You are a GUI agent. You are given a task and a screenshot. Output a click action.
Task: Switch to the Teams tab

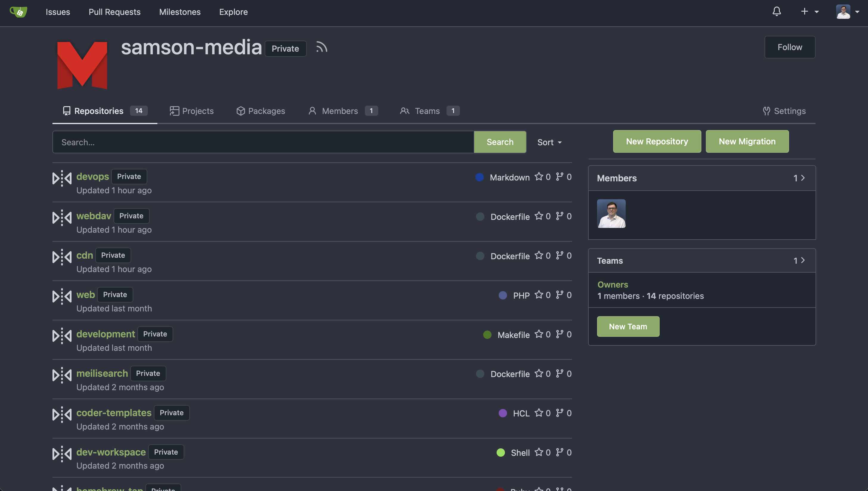(430, 111)
